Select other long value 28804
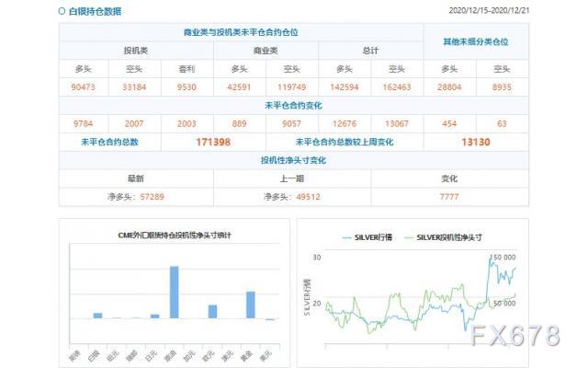 [449, 87]
